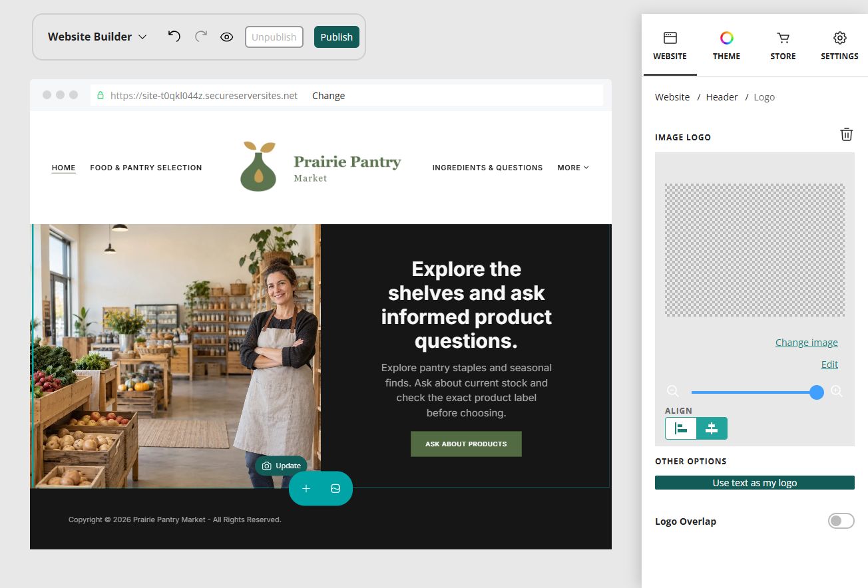Click the site URL text
This screenshot has height=588, width=868.
[204, 96]
